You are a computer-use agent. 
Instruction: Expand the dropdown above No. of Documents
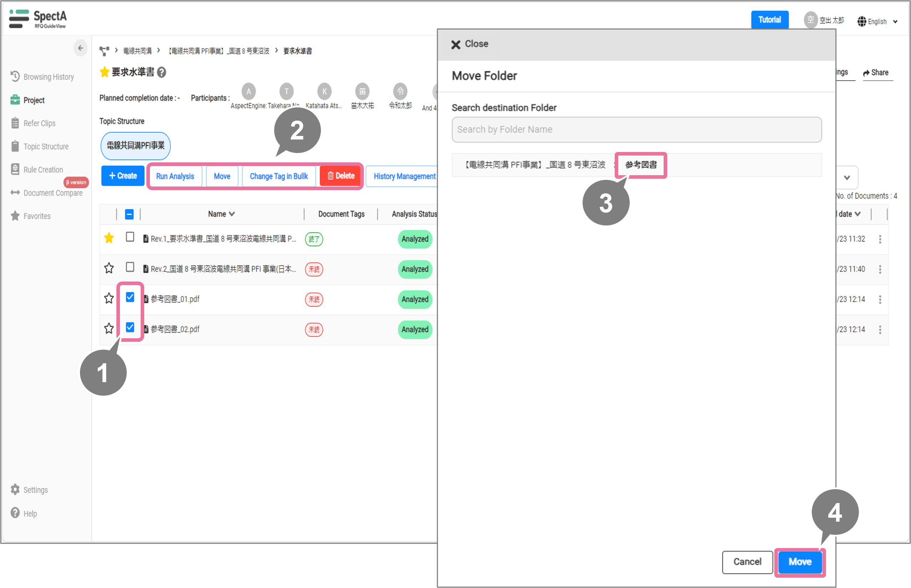[x=846, y=178]
